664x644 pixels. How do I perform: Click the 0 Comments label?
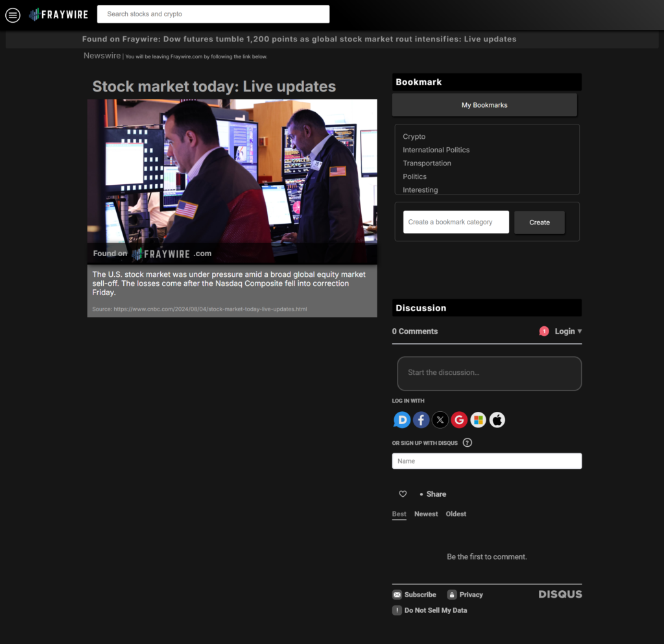point(414,331)
